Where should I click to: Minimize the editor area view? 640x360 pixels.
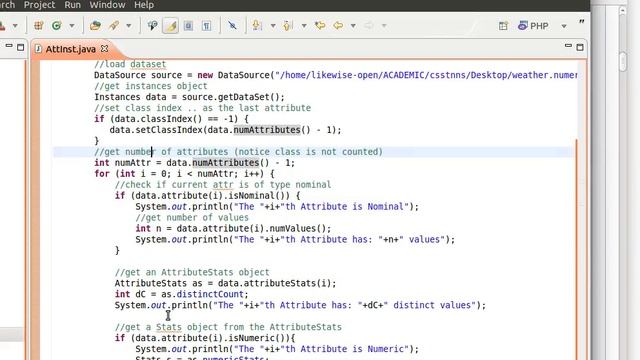[568, 46]
